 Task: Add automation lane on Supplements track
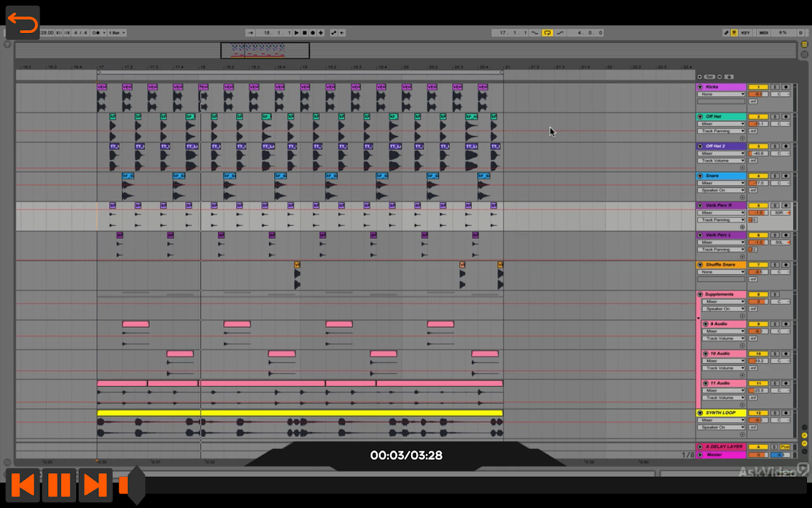[742, 316]
